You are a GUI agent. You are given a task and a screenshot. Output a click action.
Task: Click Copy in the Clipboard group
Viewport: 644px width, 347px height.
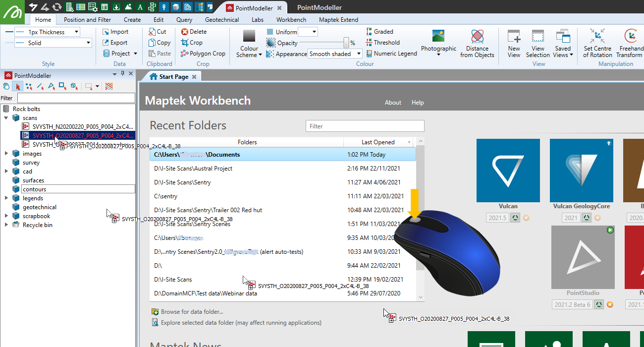pos(160,43)
